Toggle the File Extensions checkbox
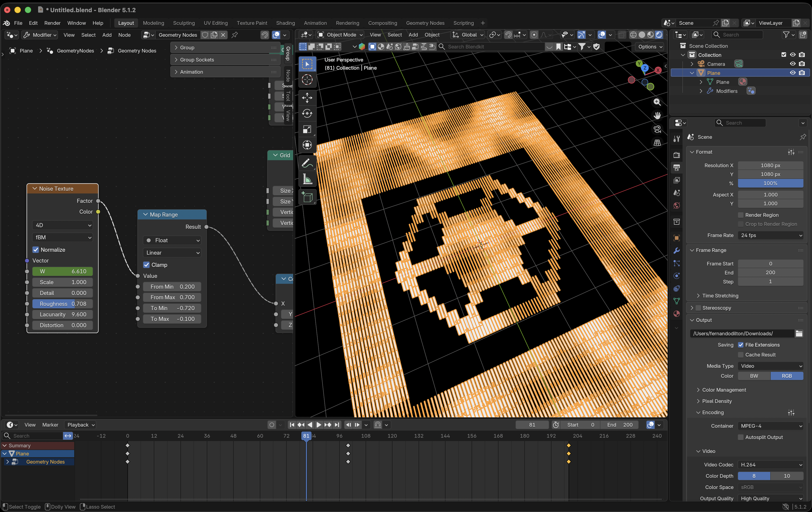This screenshot has height=512, width=812. 741,345
